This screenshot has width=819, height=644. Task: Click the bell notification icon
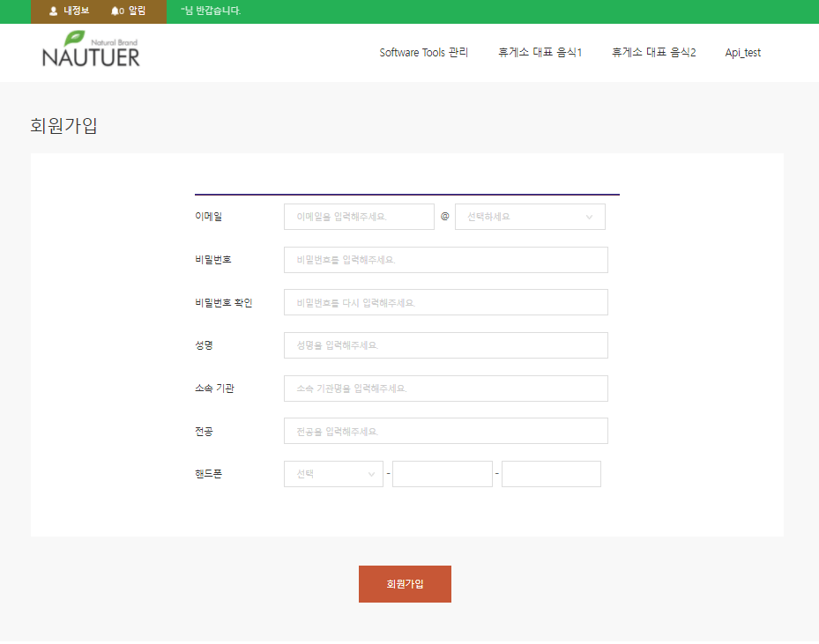coord(115,11)
